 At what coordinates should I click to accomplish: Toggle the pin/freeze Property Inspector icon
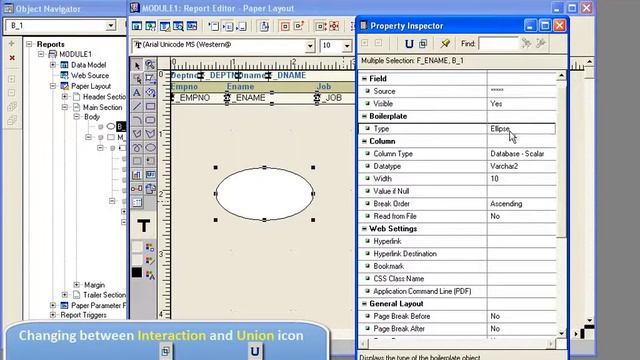pos(445,44)
